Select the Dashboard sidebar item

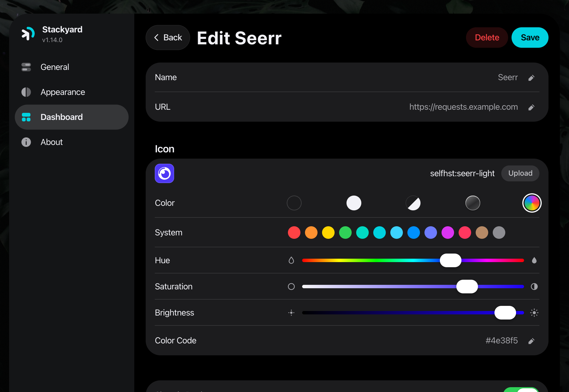[x=72, y=117]
